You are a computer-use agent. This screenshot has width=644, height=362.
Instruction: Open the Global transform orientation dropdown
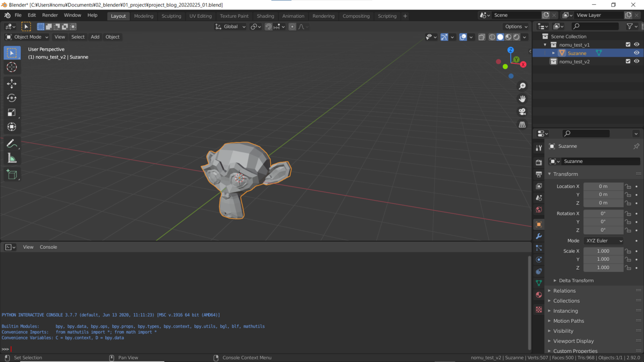[x=230, y=27]
